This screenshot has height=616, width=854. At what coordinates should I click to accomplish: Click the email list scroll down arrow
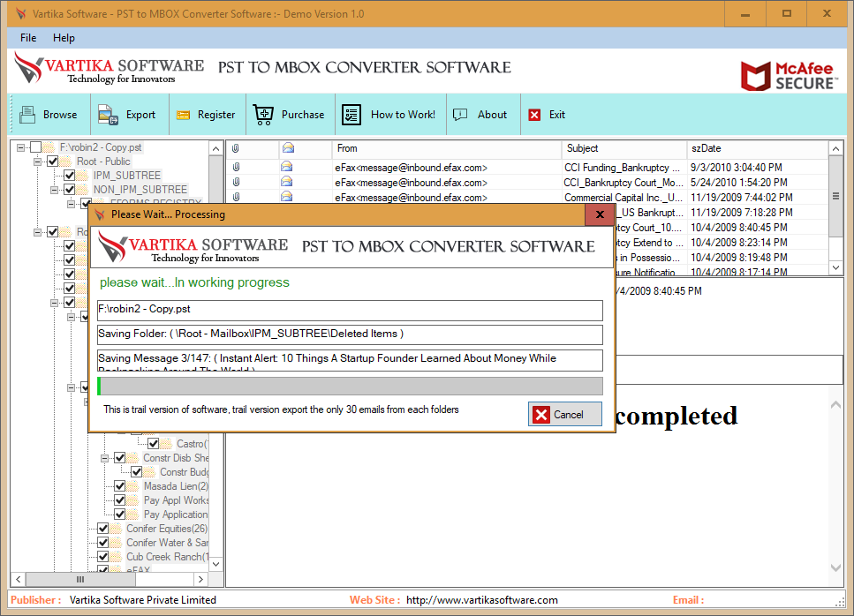[x=836, y=267]
